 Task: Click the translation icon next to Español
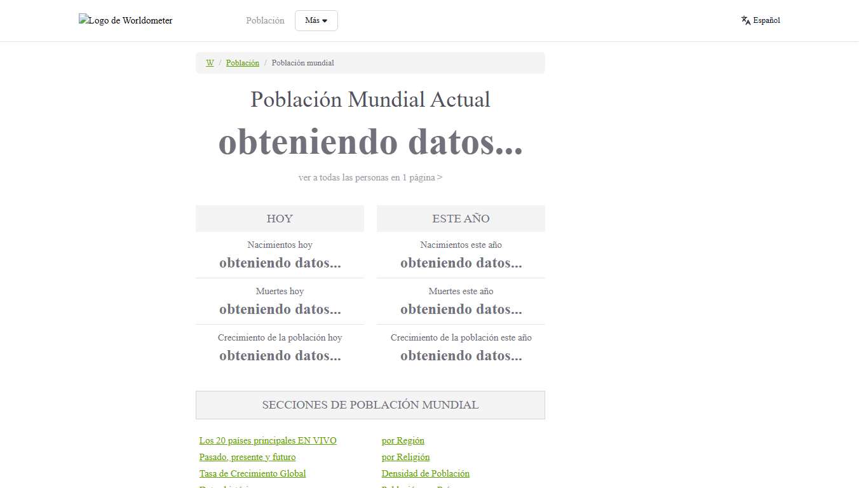click(744, 20)
